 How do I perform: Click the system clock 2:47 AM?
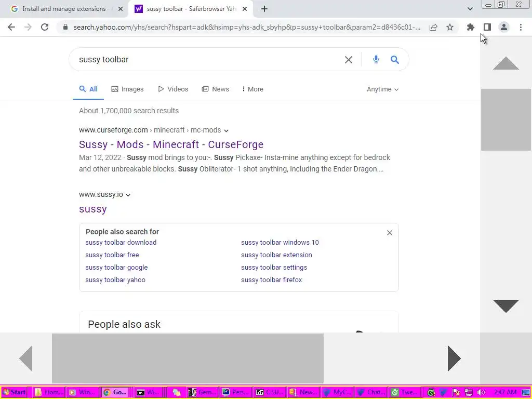click(505, 392)
